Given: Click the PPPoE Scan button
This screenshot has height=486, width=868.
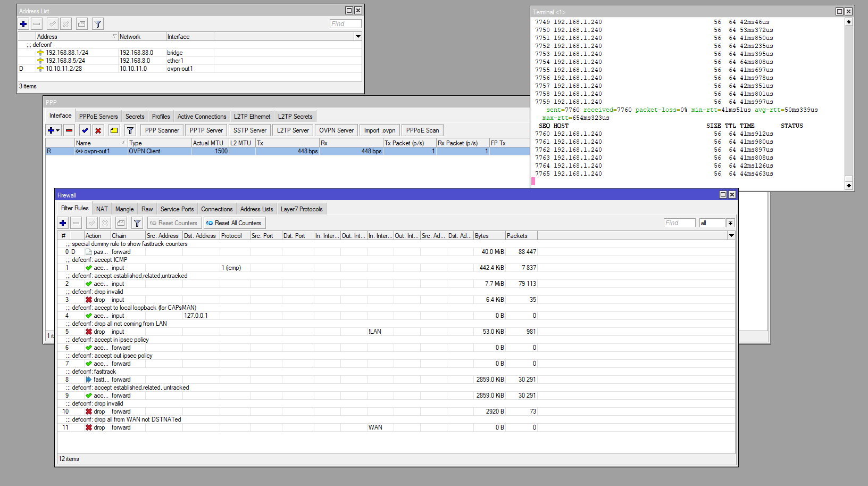Looking at the screenshot, I should point(423,130).
